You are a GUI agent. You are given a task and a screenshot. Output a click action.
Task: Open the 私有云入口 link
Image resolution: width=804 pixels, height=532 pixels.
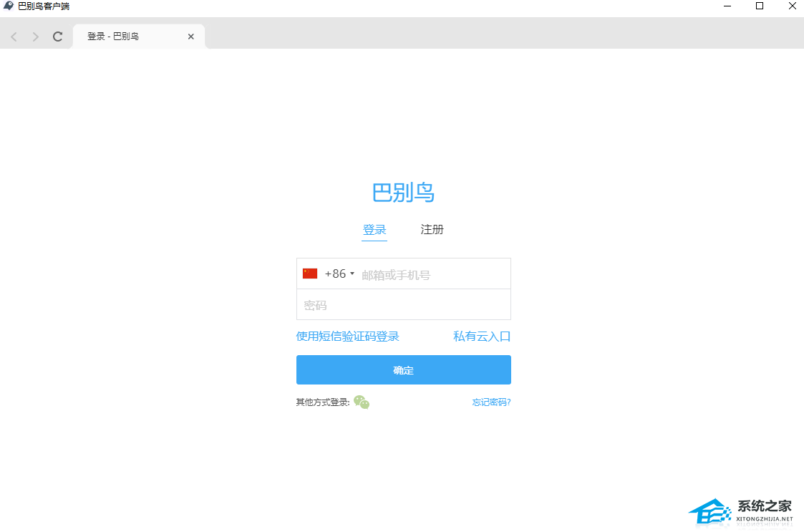coord(482,337)
